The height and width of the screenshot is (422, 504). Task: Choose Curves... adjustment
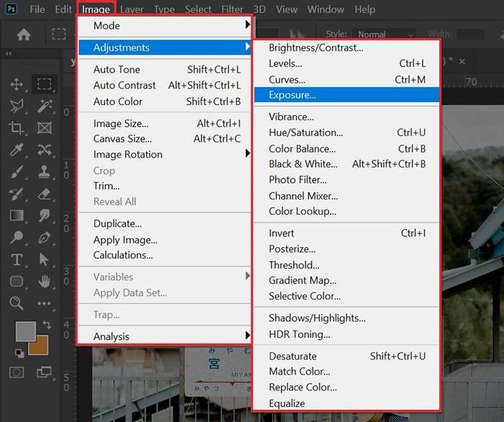coord(346,79)
